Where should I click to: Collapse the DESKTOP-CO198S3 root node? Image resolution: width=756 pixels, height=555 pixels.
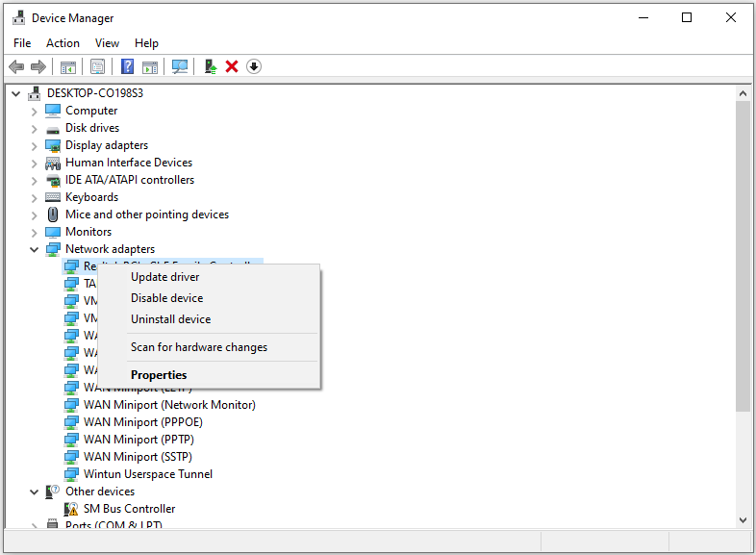(16, 93)
